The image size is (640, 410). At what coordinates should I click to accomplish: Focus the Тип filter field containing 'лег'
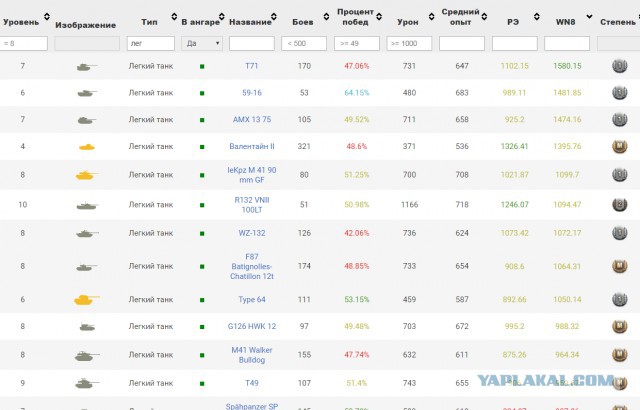(151, 43)
